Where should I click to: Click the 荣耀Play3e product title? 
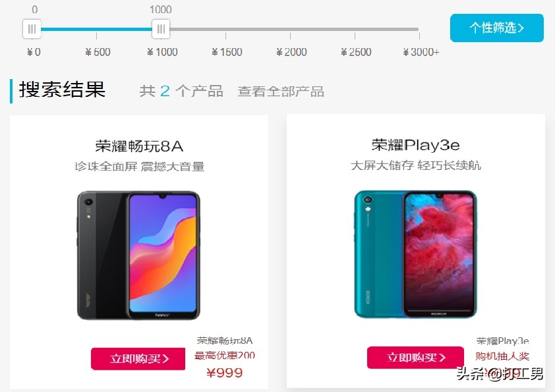tap(415, 145)
